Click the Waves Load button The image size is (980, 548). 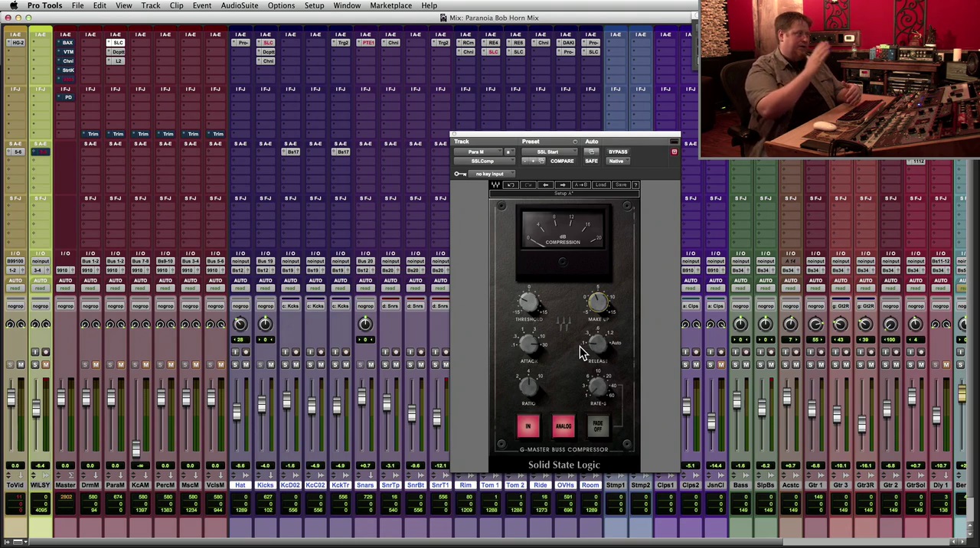[x=601, y=185]
